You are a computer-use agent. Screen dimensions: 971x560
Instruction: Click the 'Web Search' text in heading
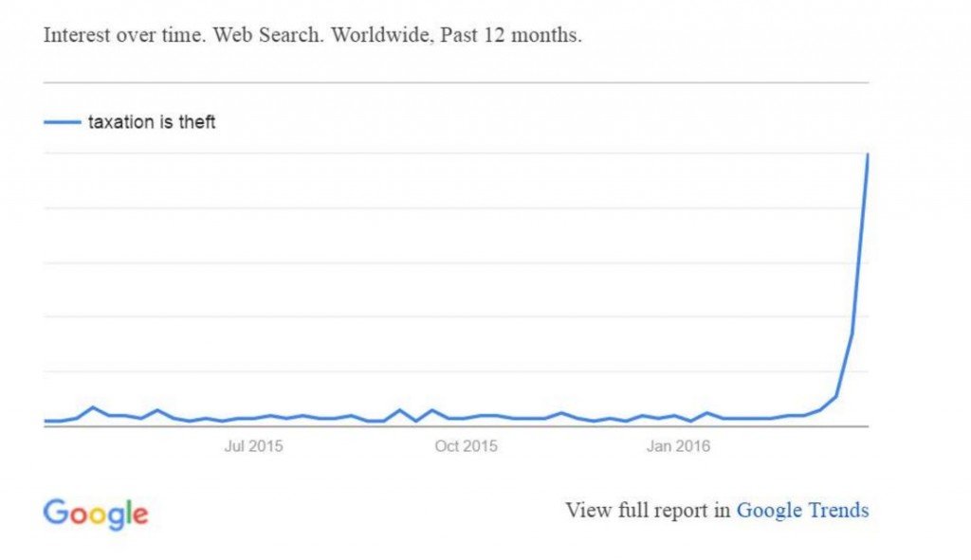tap(267, 35)
